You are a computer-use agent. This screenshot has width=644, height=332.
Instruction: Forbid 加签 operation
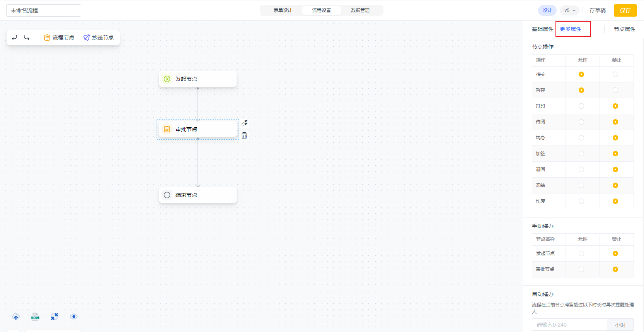point(615,154)
